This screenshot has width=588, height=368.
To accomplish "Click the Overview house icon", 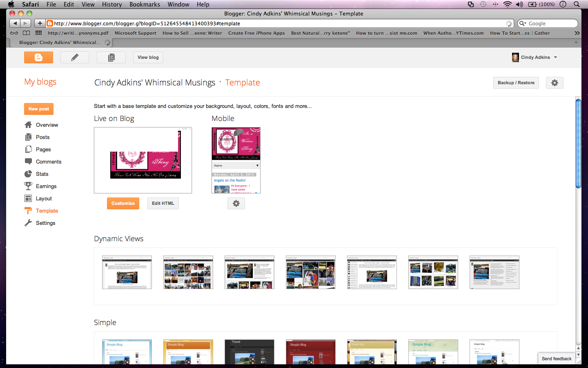I will click(28, 125).
